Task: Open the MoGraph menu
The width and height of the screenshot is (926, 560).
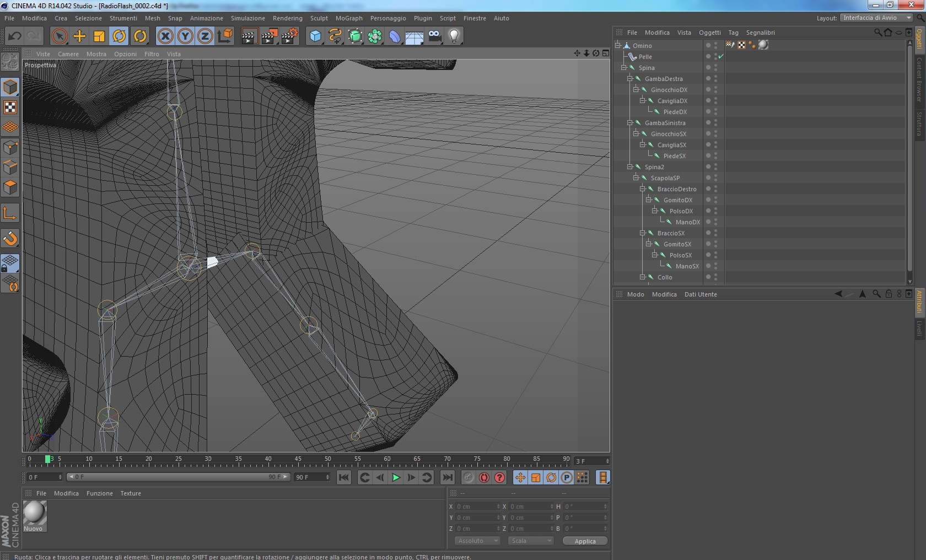Action: click(349, 18)
